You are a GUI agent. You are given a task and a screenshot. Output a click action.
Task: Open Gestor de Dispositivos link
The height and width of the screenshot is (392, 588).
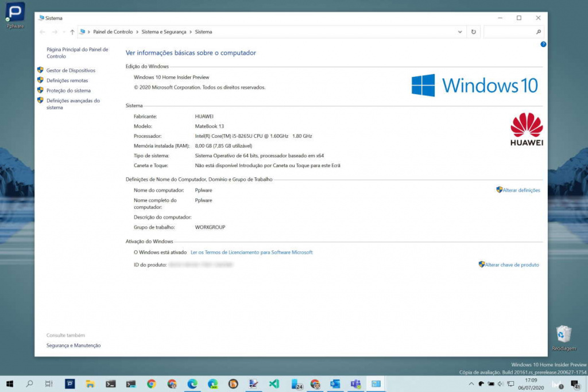coord(71,71)
